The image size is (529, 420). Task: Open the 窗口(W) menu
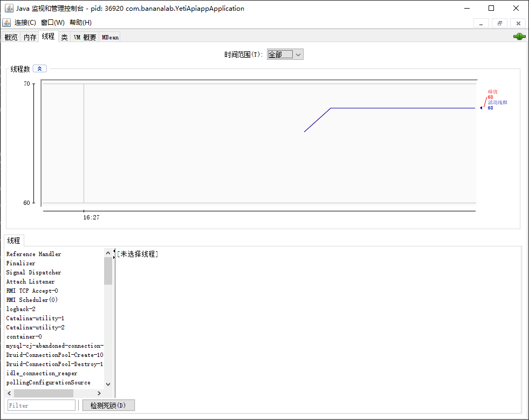[x=53, y=23]
